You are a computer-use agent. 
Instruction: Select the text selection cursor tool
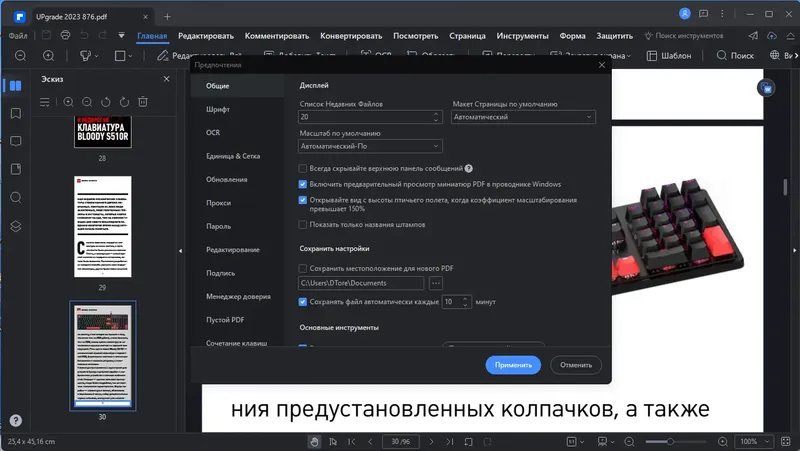[x=333, y=442]
